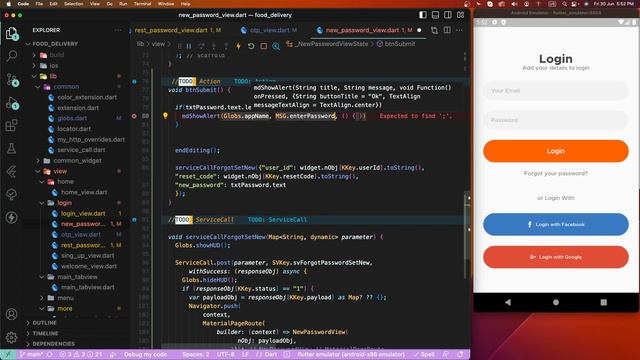Screen dimensions: 640x360
Task: Expand the OUTLINE section
Action: [x=44, y=323]
